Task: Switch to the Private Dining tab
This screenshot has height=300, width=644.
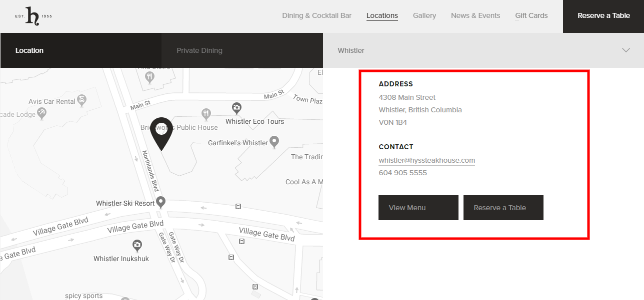Action: [199, 50]
